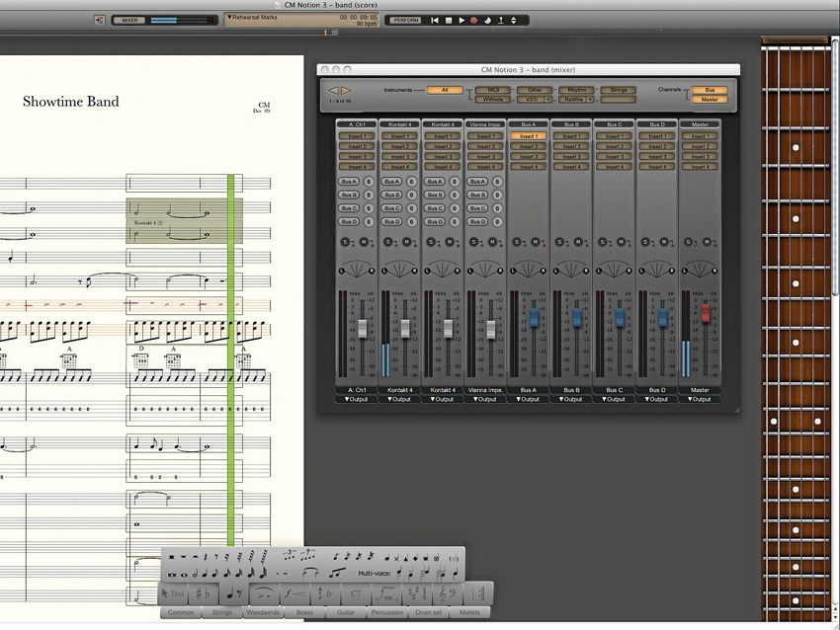Select the clef change icon in the palette
This screenshot has height=630, width=840.
click(x=447, y=592)
